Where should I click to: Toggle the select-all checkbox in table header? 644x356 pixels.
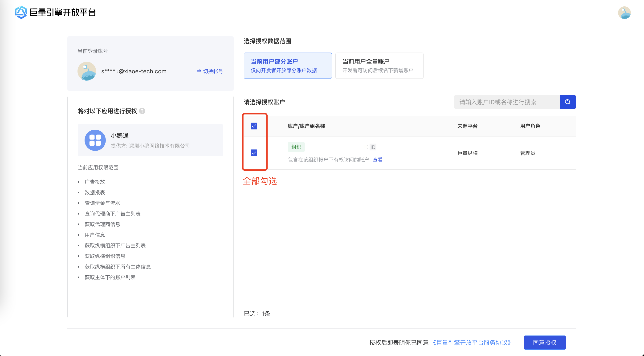tap(254, 126)
